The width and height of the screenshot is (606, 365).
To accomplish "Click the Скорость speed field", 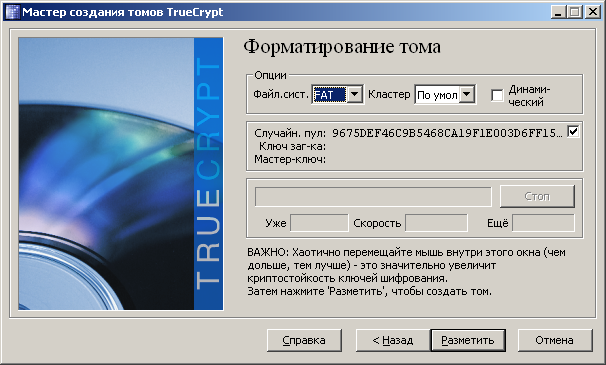I will click(436, 223).
